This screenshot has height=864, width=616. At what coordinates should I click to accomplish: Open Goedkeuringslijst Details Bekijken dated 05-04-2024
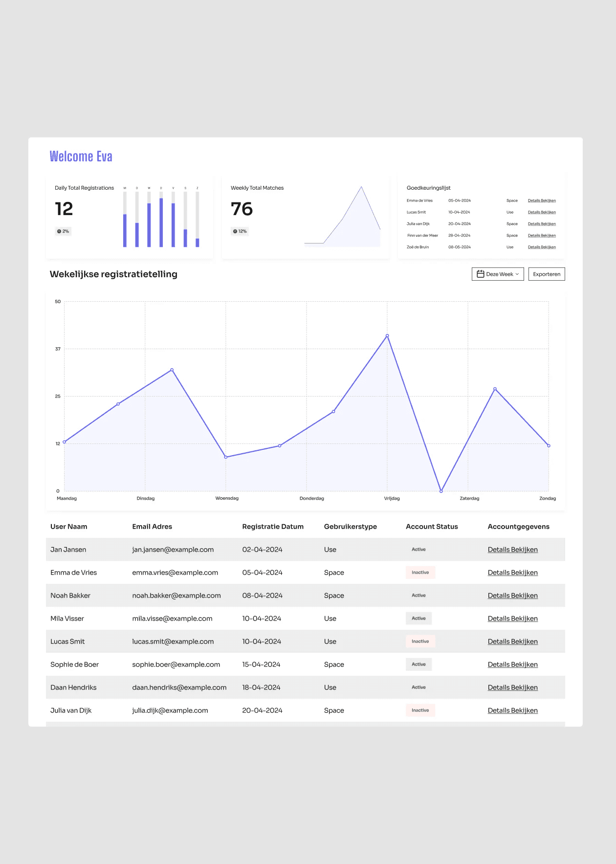pos(542,200)
